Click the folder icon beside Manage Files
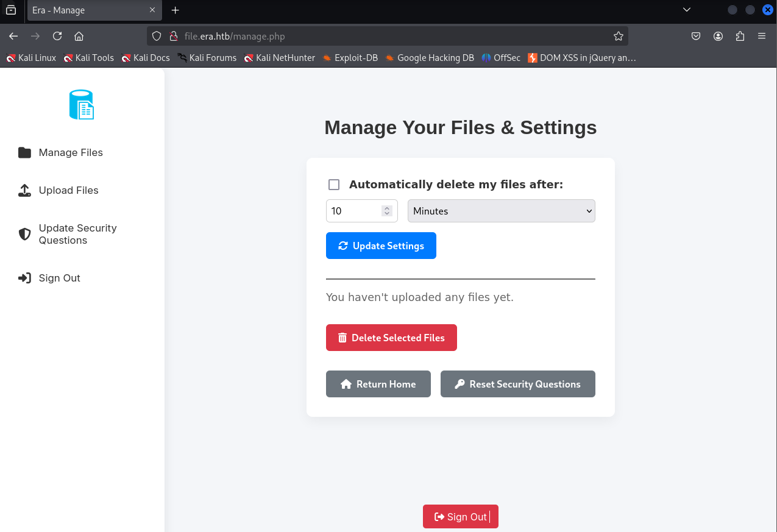 tap(24, 152)
